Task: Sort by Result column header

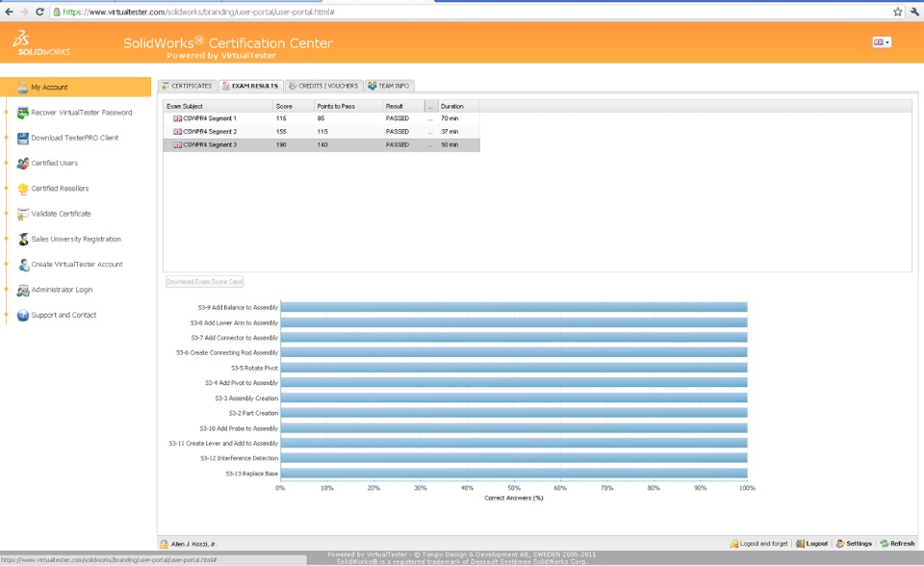Action: tap(403, 106)
